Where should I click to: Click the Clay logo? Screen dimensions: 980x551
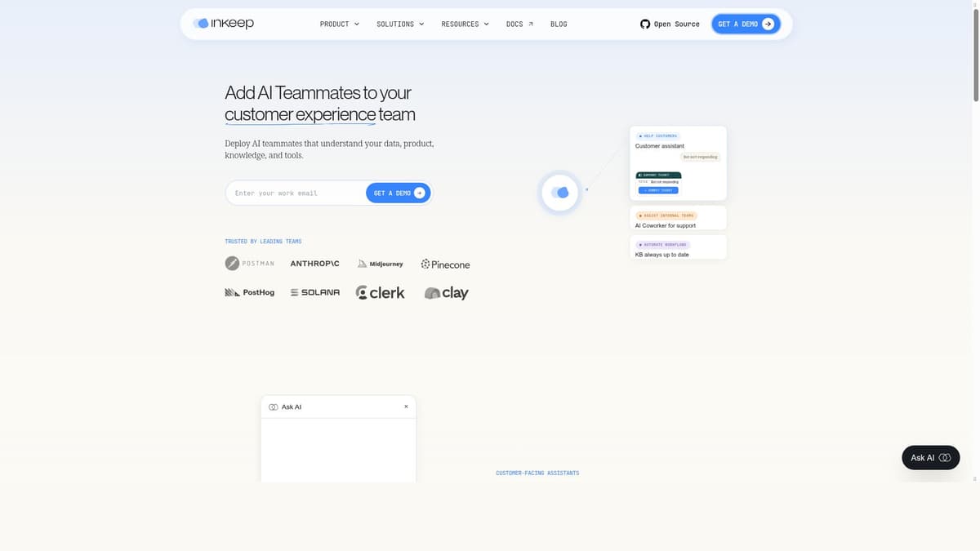click(446, 293)
